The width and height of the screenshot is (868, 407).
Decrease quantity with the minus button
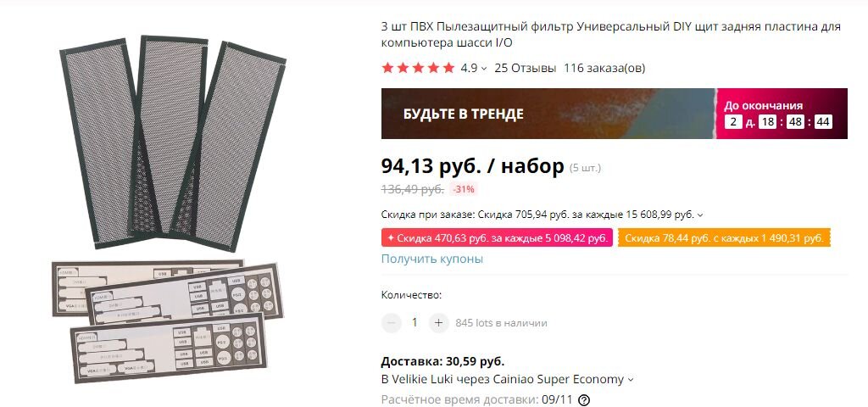392,323
